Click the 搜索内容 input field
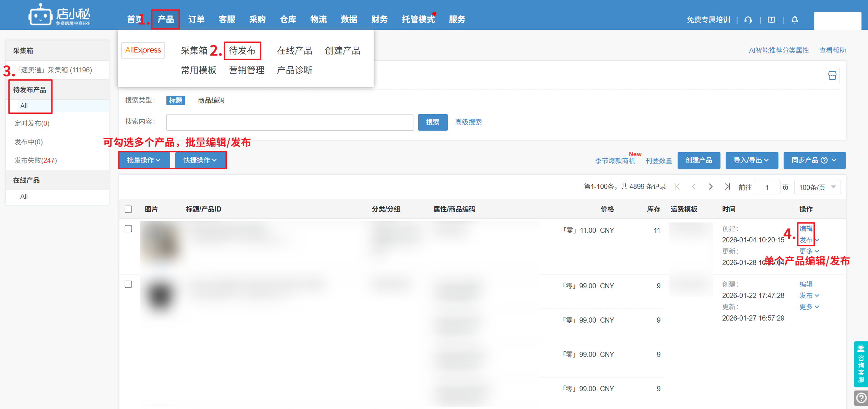The height and width of the screenshot is (409, 868). (290, 122)
